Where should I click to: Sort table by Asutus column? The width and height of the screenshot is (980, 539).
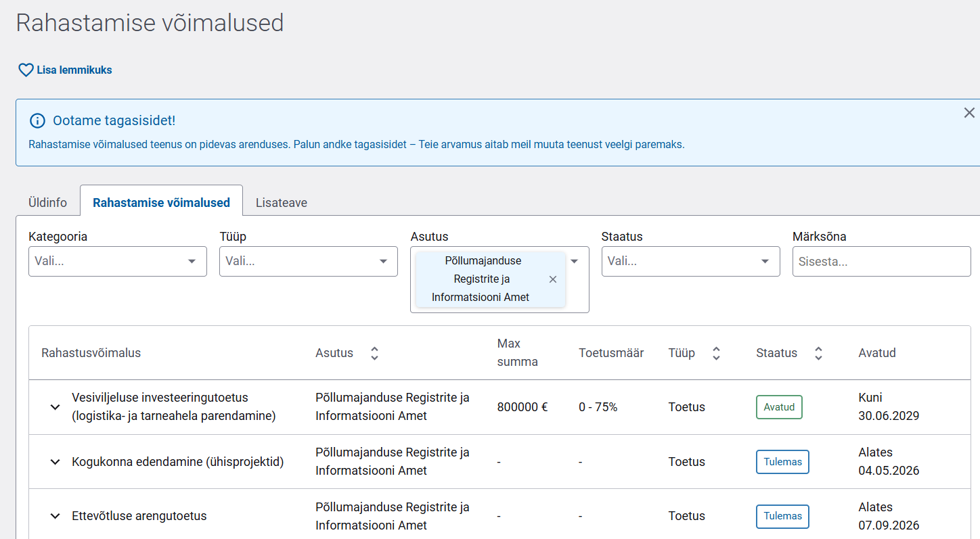374,353
